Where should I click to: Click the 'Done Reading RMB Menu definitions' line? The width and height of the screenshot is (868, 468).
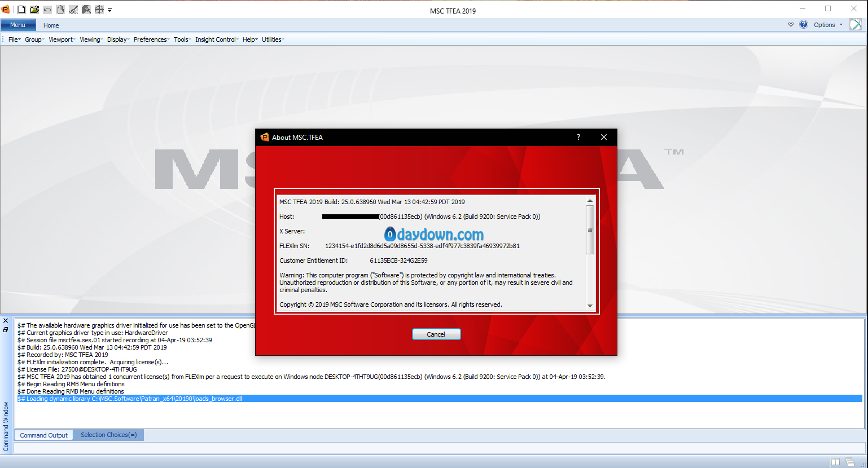pyautogui.click(x=71, y=391)
